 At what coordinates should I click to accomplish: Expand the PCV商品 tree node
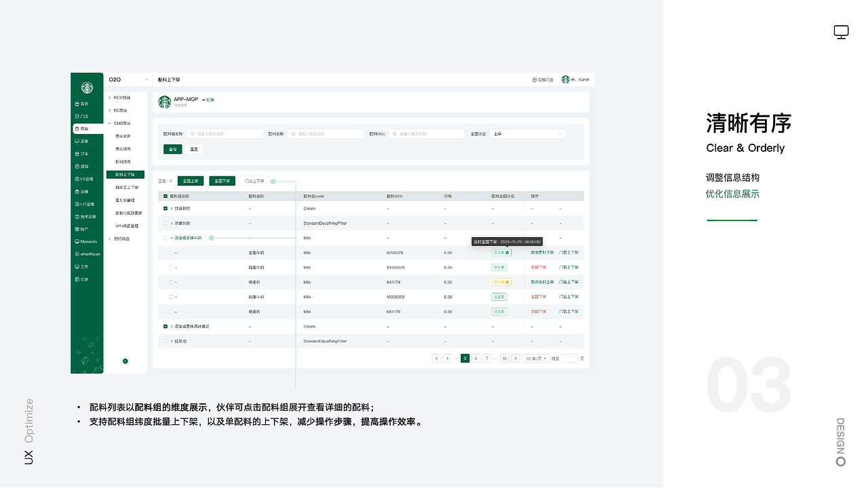point(109,98)
